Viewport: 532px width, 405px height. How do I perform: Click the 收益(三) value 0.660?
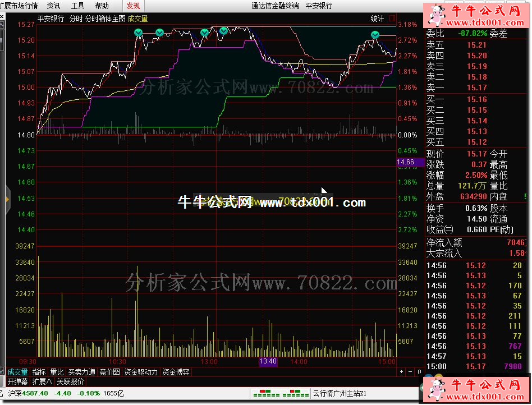pyautogui.click(x=476, y=229)
